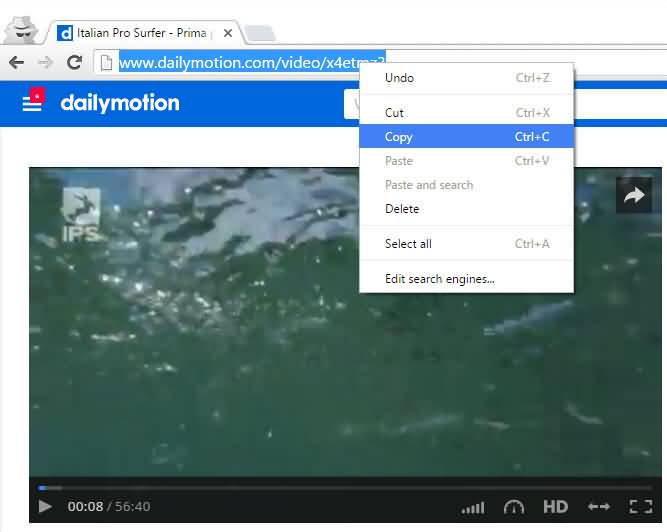
Task: Click the video progress bar
Action: (345, 488)
